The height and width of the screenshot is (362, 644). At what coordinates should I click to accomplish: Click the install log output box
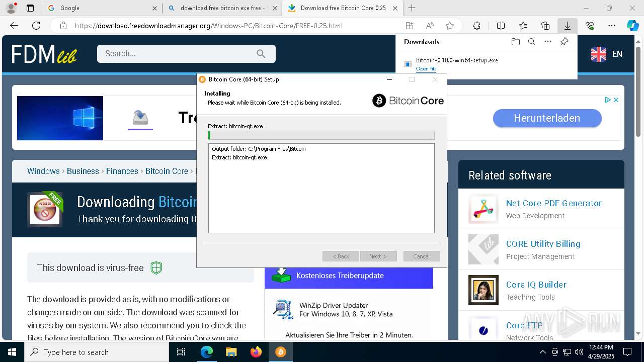pos(321,188)
